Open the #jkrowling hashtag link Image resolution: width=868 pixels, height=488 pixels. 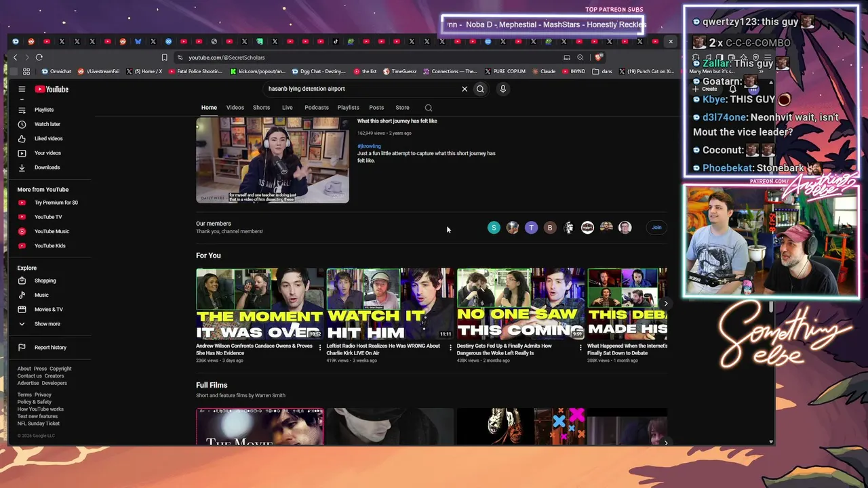pos(369,146)
